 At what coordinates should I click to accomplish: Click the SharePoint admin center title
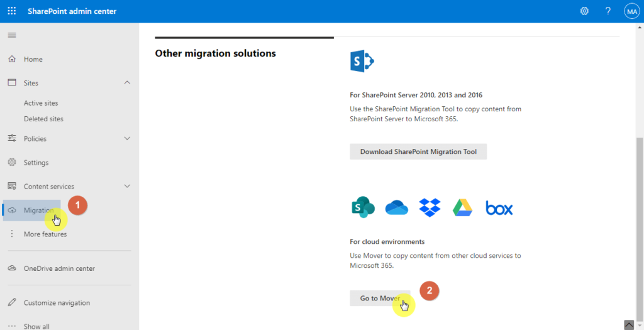tap(72, 11)
